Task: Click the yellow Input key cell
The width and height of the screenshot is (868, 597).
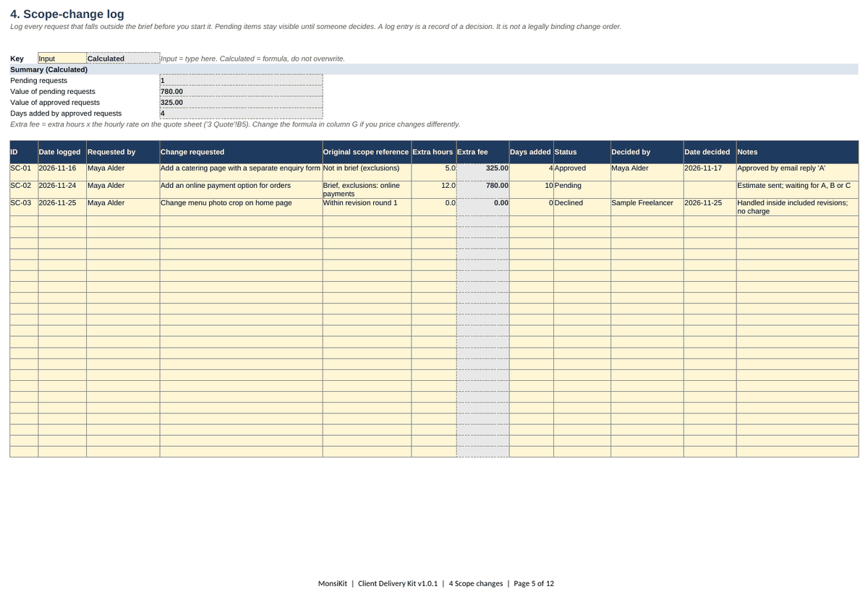Action: pos(61,59)
